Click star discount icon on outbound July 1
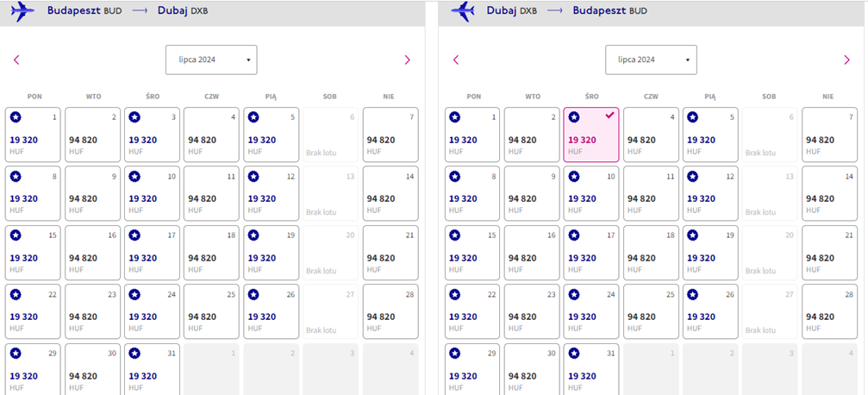The width and height of the screenshot is (868, 395). coord(16,117)
